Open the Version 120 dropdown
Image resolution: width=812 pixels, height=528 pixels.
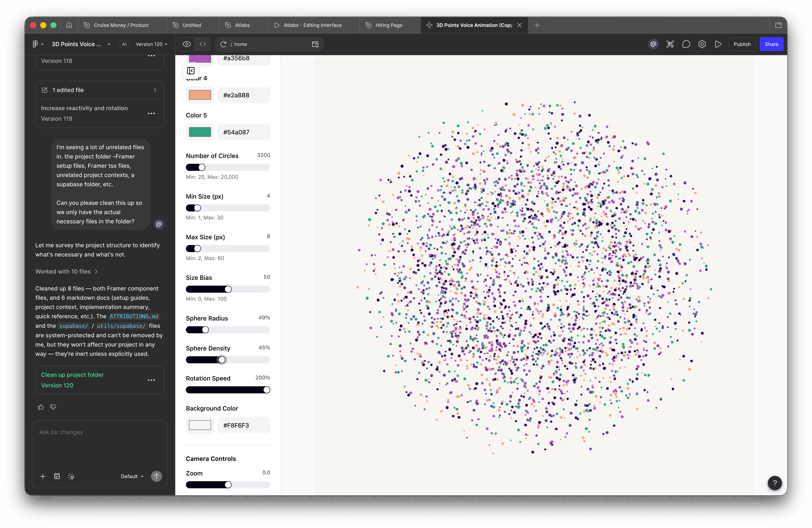pyautogui.click(x=151, y=44)
